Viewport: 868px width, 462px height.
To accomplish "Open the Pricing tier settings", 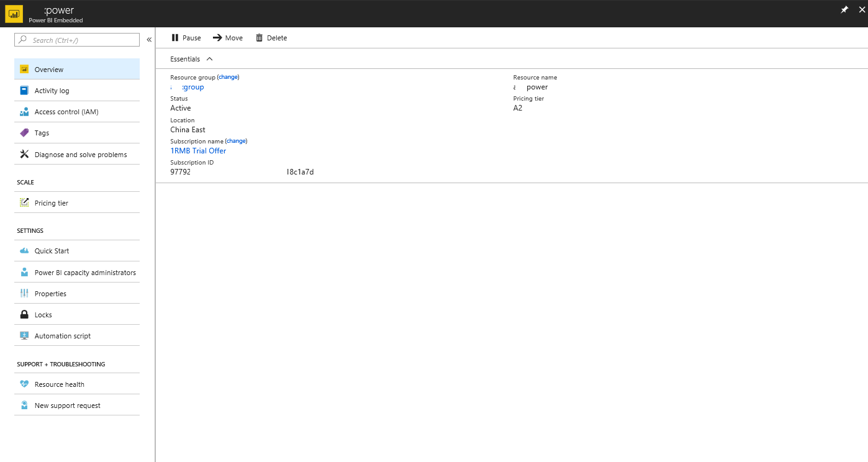I will click(51, 203).
